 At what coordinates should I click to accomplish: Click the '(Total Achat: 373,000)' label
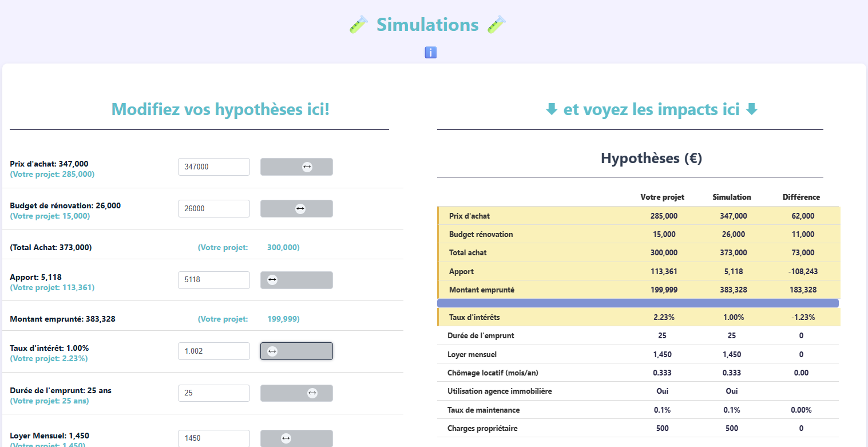[51, 247]
